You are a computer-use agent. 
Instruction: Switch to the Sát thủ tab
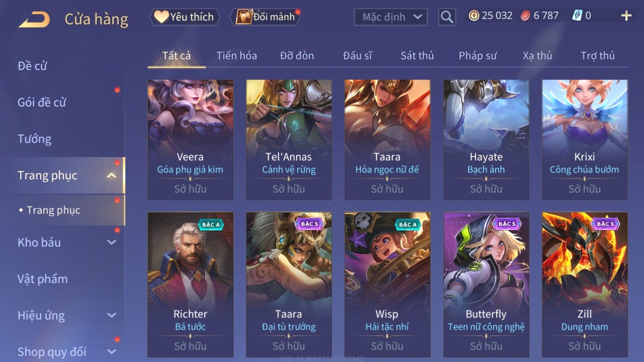(417, 56)
